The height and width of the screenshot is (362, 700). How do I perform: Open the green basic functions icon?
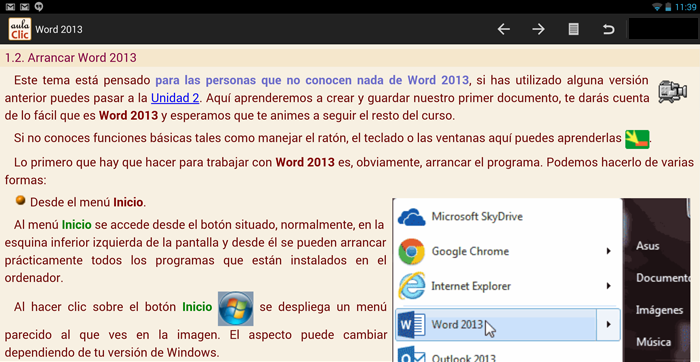tap(637, 139)
